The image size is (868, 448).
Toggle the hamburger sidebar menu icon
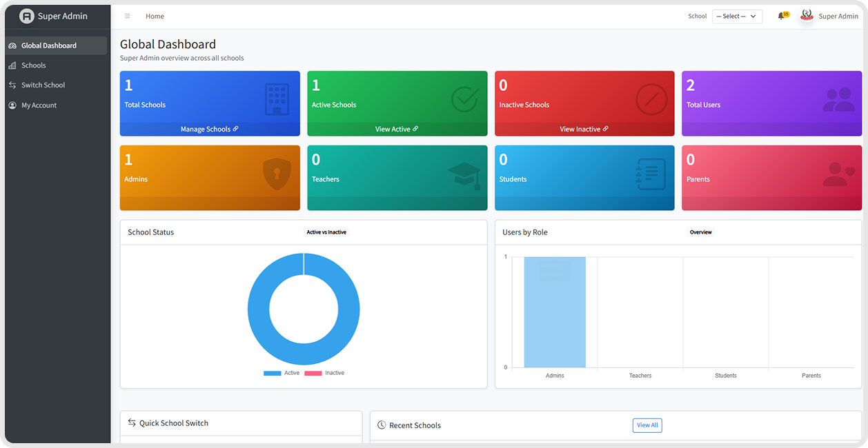(127, 16)
